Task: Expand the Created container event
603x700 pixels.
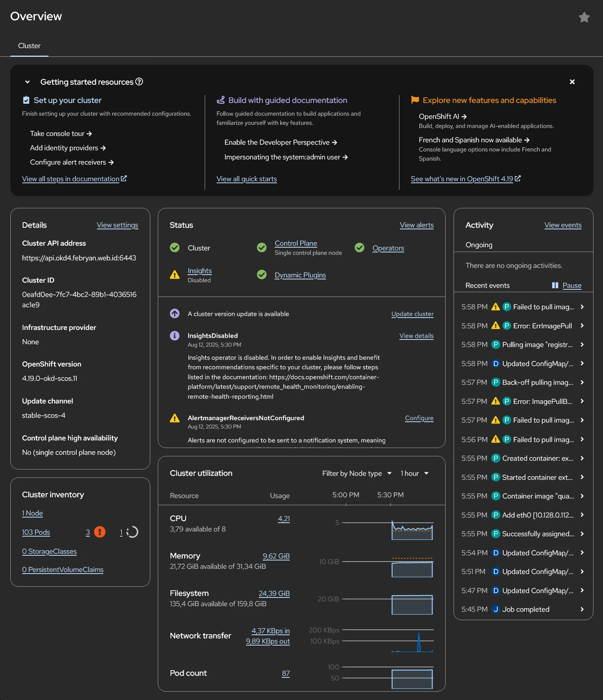Action: [582, 458]
